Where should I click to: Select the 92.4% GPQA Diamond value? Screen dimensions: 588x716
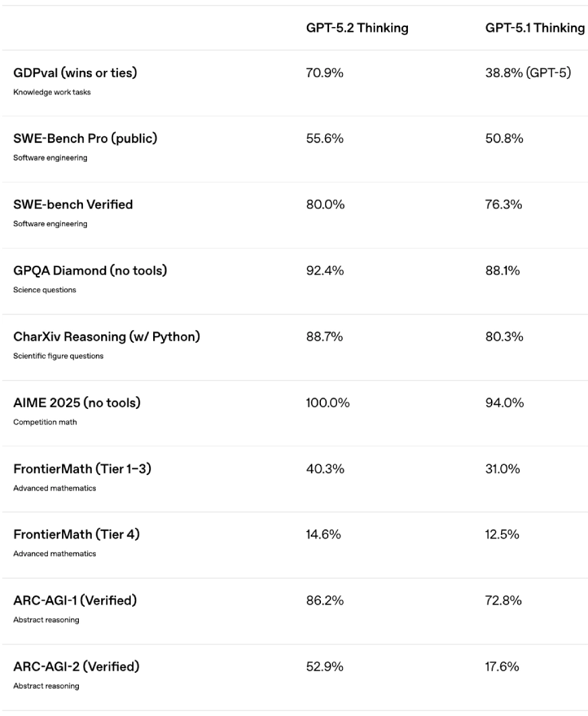[325, 271]
